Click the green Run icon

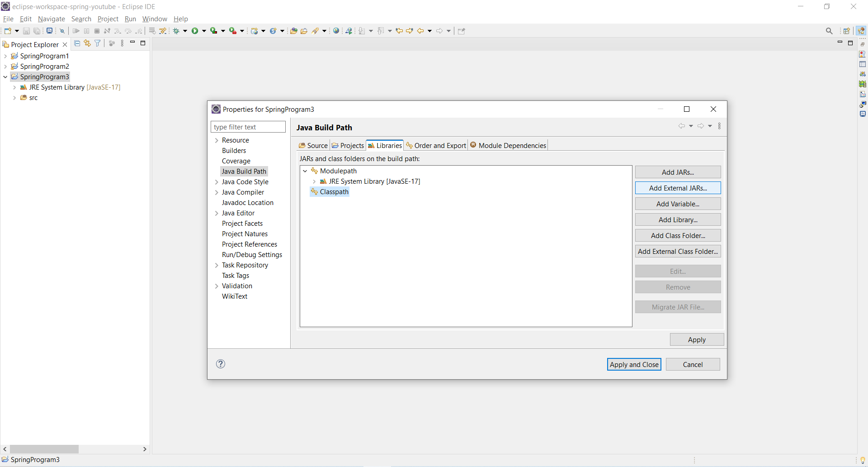(x=195, y=31)
